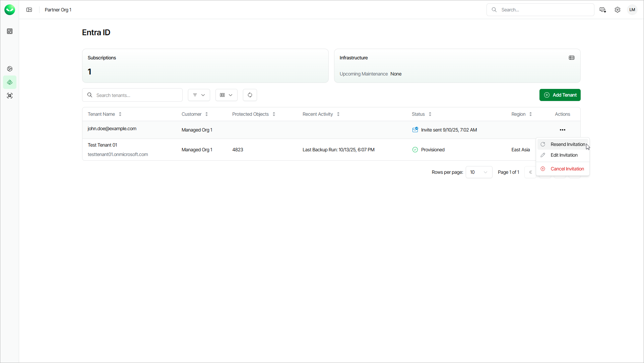644x363 pixels.
Task: Click the Add Tenant button
Action: click(x=560, y=95)
